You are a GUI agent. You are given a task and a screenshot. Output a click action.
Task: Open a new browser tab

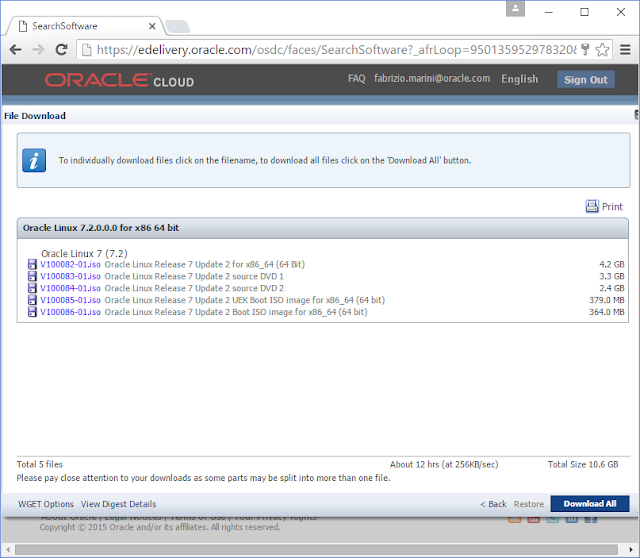[x=178, y=27]
